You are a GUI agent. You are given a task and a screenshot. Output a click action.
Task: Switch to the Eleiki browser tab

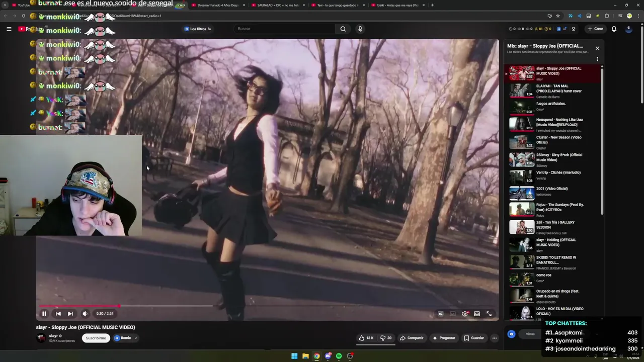pos(397,5)
